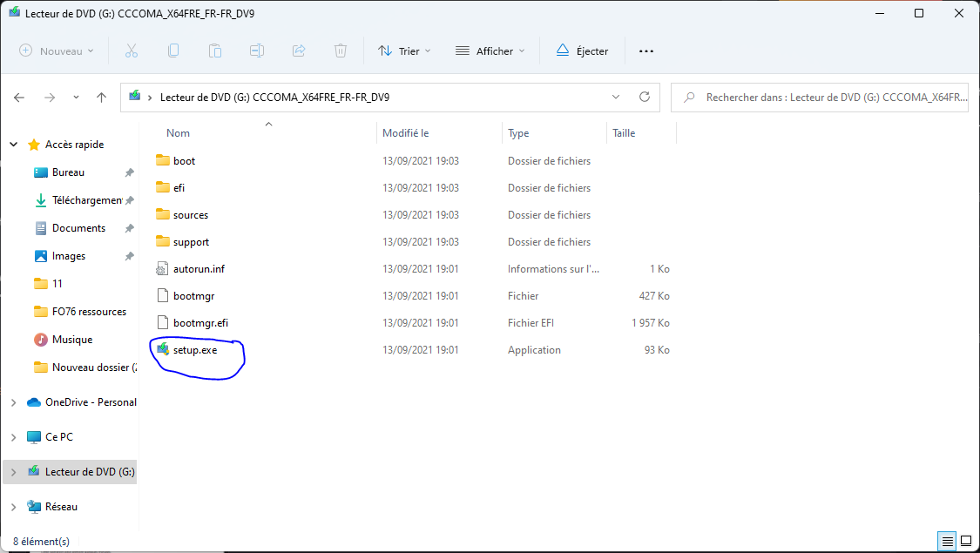Click the setup.exe file icon
Image resolution: width=980 pixels, height=553 pixels.
tap(163, 349)
